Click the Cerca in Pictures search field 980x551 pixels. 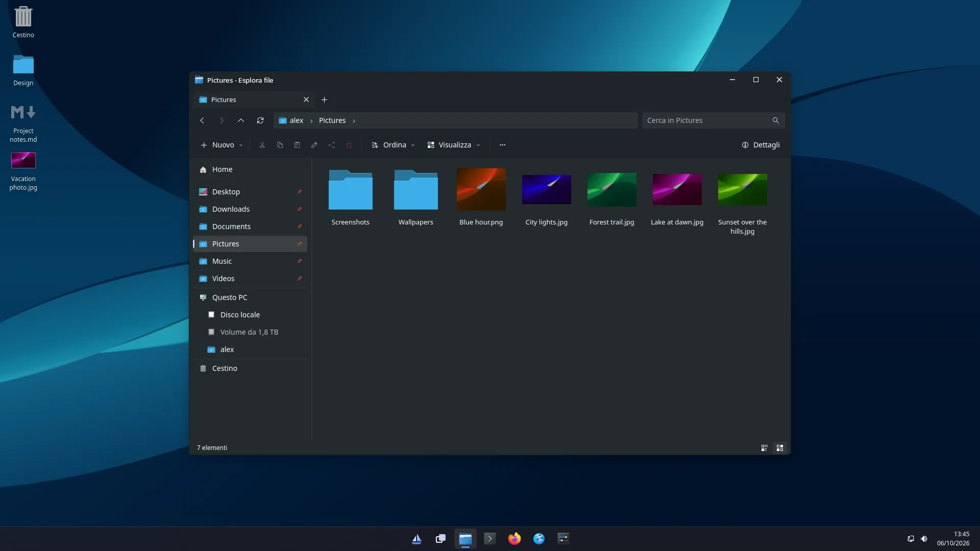point(713,120)
